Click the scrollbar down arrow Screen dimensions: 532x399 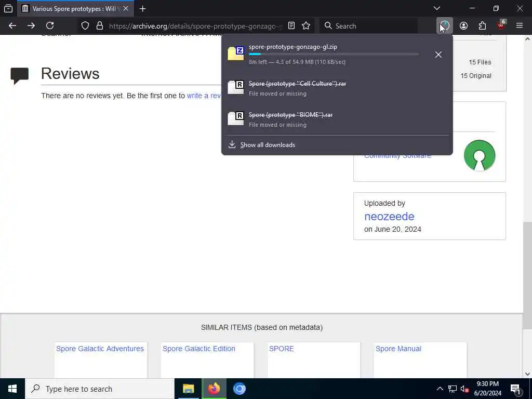(x=527, y=374)
